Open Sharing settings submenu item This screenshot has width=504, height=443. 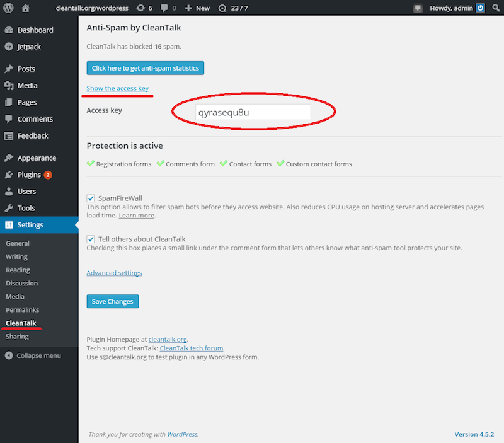tap(18, 337)
